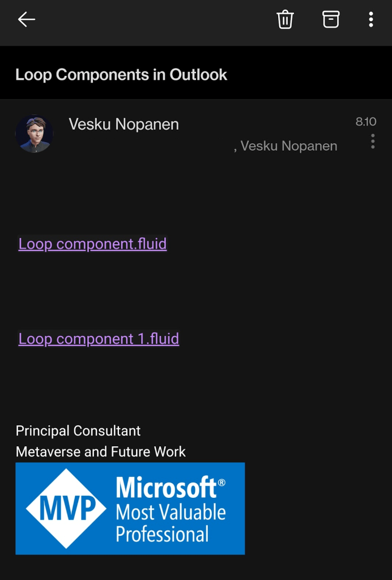Archive the email using the archive box icon

[x=331, y=19]
